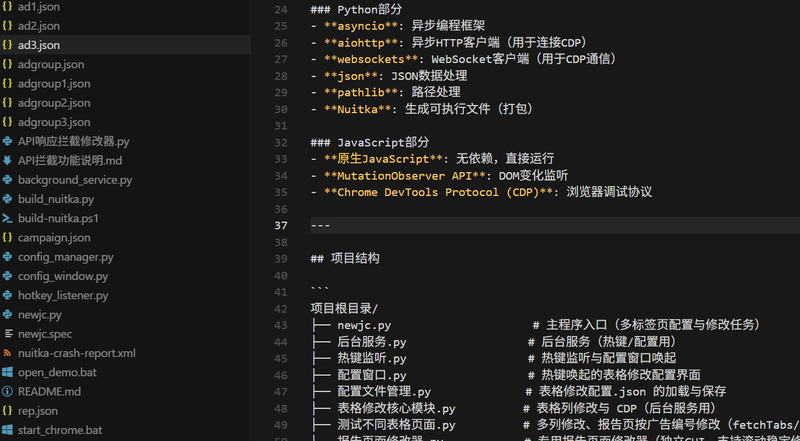The height and width of the screenshot is (441, 800).
Task: Click the '后台服务.py' tree entry line
Action: 493,342
